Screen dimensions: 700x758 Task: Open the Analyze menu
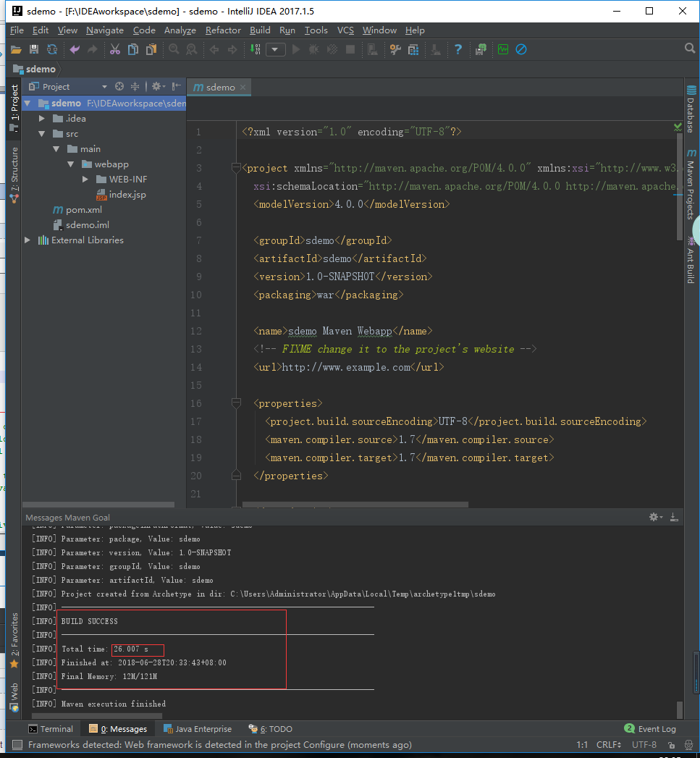pos(180,30)
